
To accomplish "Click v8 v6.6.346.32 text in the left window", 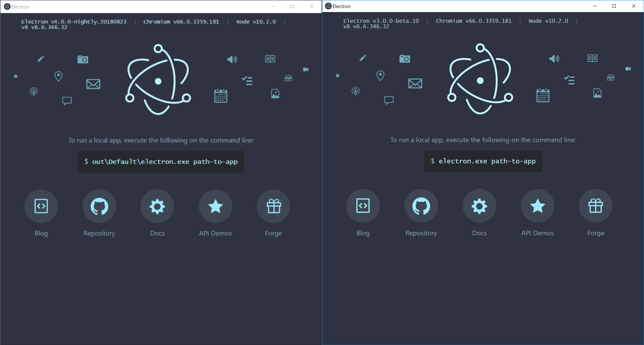I will tap(44, 27).
